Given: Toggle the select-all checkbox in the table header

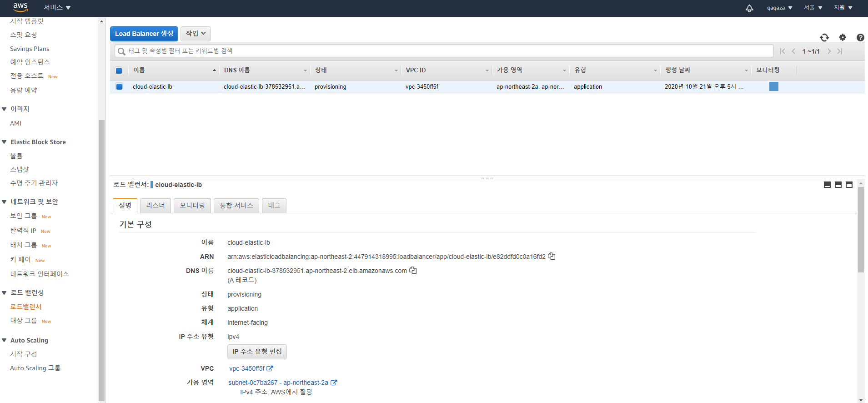Looking at the screenshot, I should click(119, 71).
